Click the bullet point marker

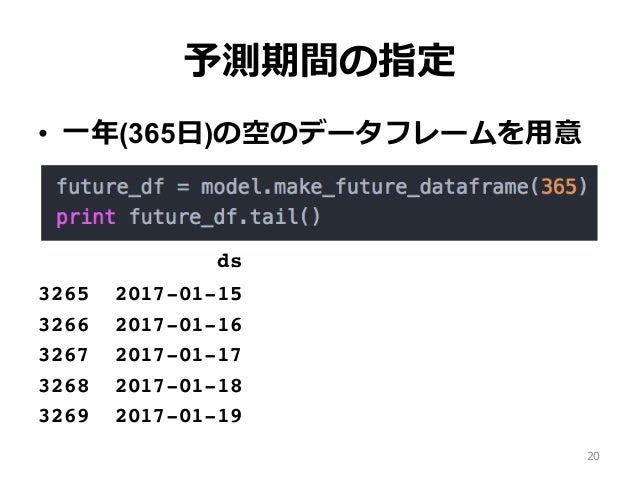click(43, 134)
